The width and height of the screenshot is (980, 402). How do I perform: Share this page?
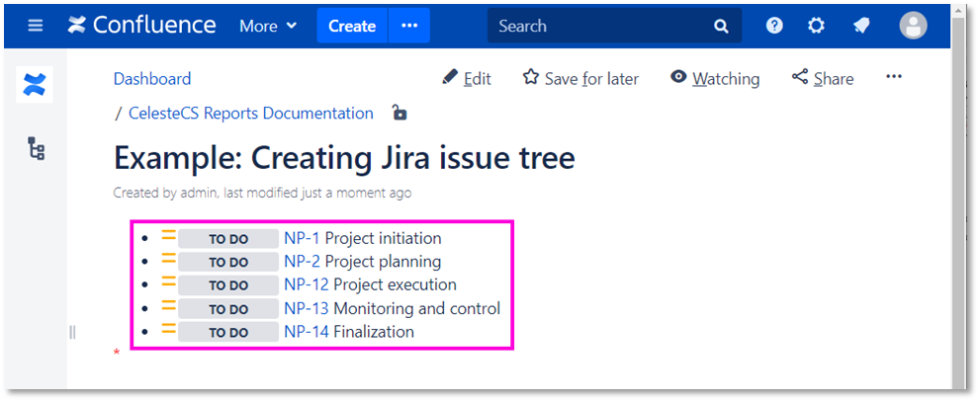click(x=823, y=78)
